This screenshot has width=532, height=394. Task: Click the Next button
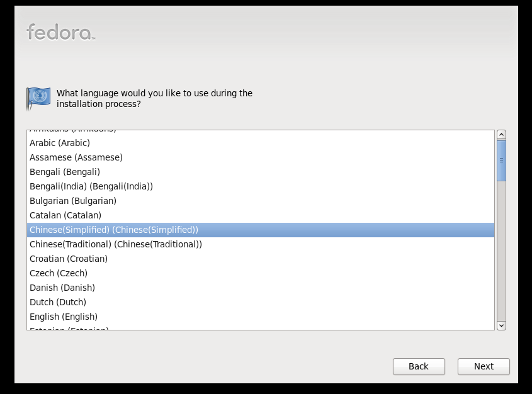coord(484,366)
